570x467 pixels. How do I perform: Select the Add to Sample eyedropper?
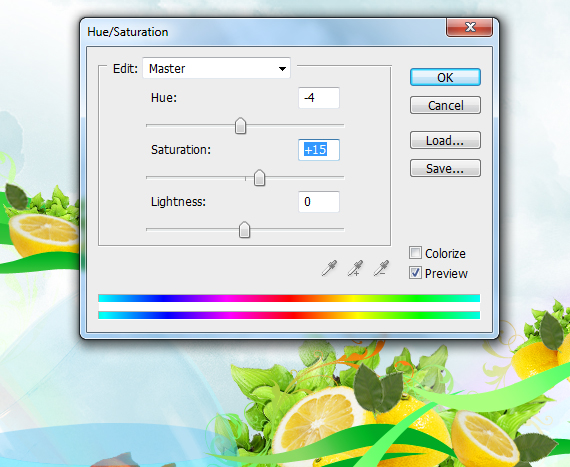click(355, 268)
